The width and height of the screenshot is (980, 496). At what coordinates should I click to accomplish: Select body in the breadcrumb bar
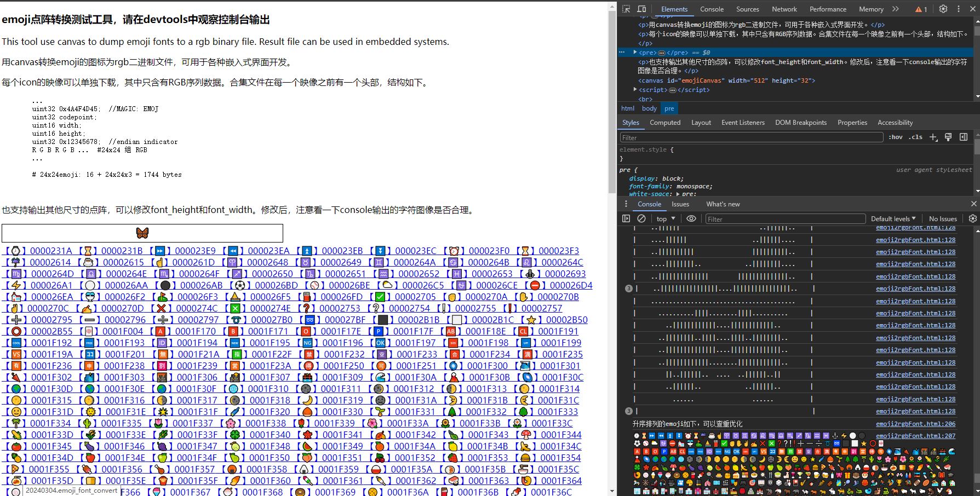point(649,108)
